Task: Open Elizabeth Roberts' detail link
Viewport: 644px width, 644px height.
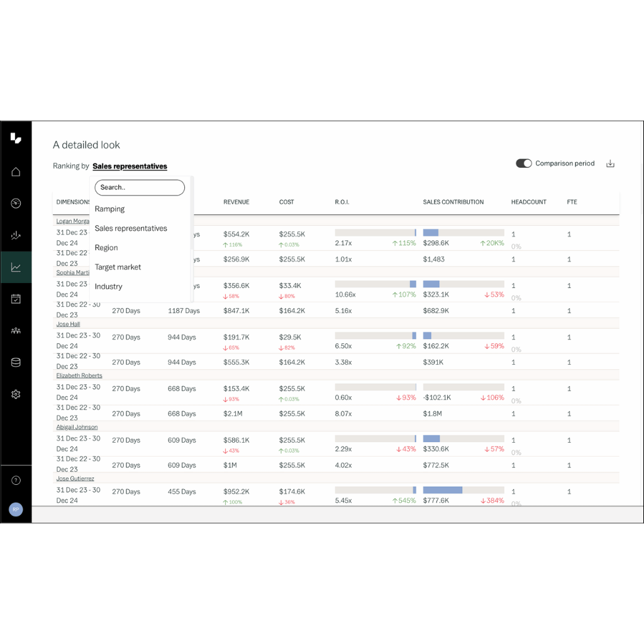Action: pos(79,375)
